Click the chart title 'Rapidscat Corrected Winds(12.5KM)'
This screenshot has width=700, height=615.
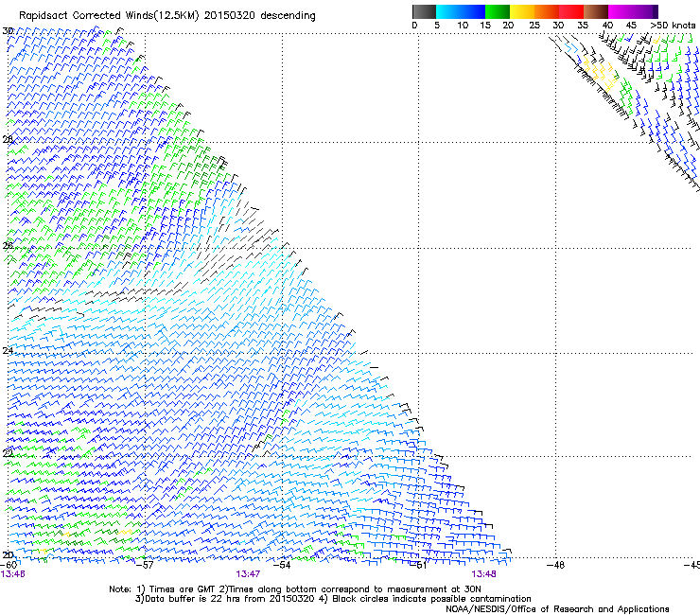point(109,16)
